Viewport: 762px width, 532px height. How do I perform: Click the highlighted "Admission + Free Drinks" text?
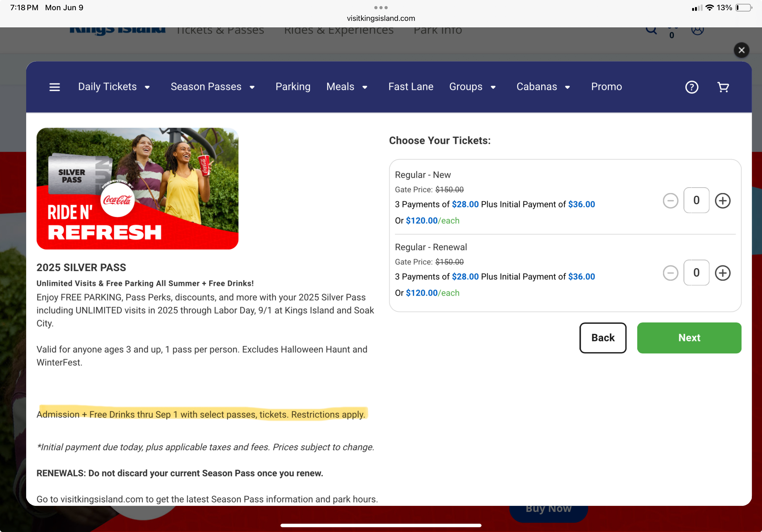(x=201, y=414)
